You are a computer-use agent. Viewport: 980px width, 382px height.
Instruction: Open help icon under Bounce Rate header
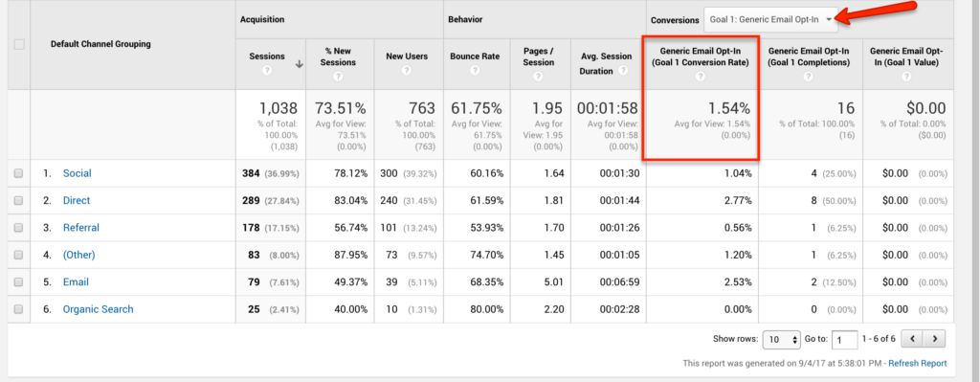tap(475, 71)
